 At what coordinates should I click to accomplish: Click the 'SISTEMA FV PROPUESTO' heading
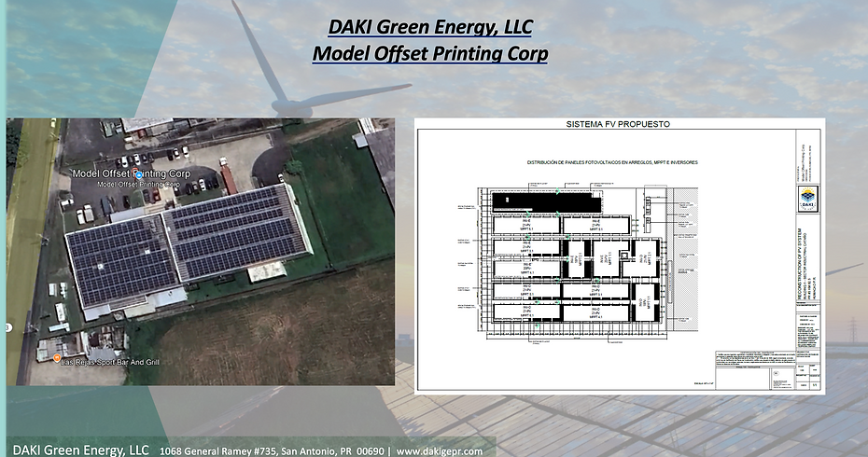coord(618,124)
